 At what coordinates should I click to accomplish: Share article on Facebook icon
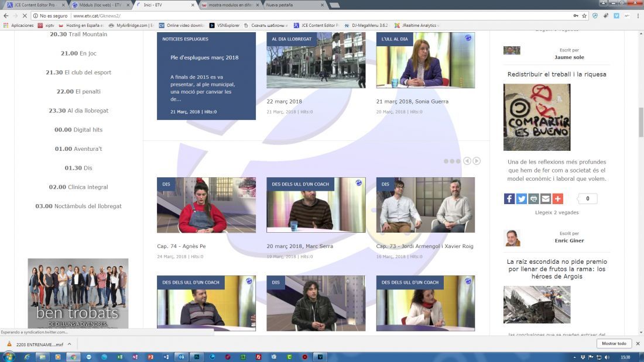pyautogui.click(x=509, y=199)
